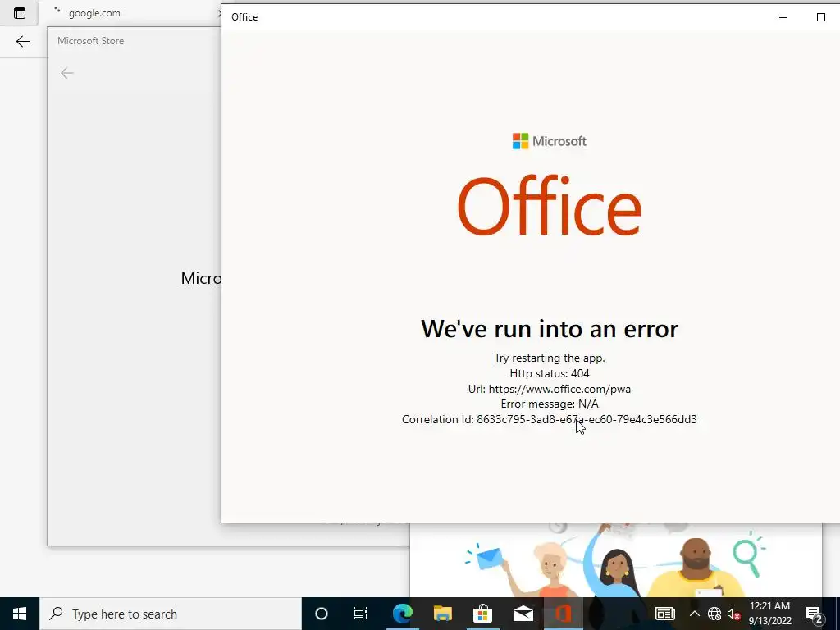Viewport: 840px width, 630px height.
Task: Click the "Http status: 404" line
Action: (550, 373)
